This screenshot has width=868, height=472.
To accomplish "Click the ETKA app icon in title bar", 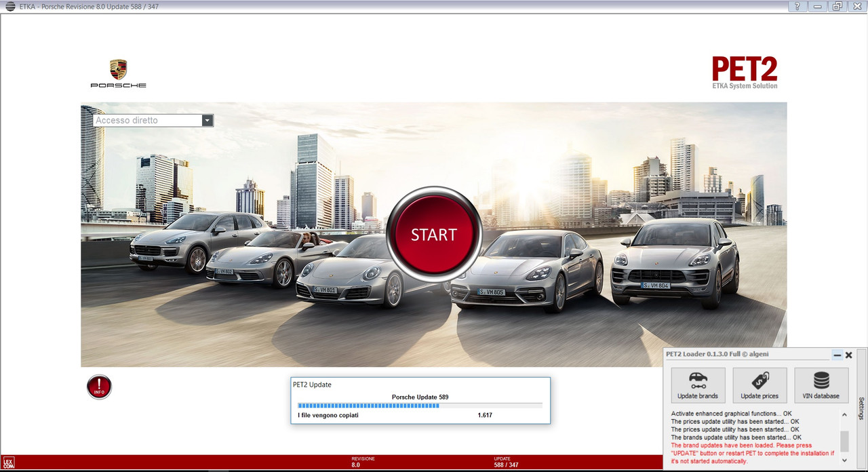I will (x=10, y=6).
